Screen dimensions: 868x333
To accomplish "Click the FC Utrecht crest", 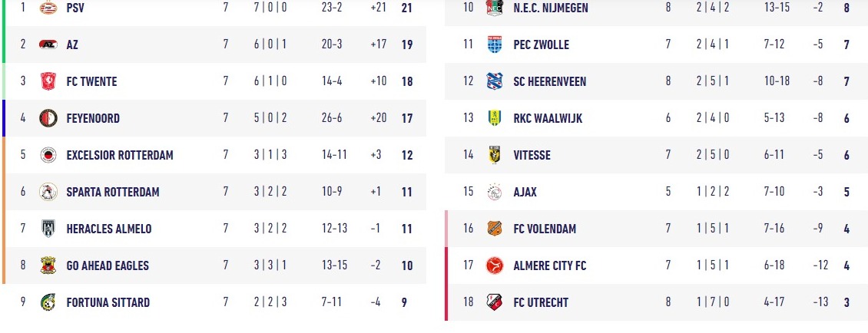I will point(495,302).
